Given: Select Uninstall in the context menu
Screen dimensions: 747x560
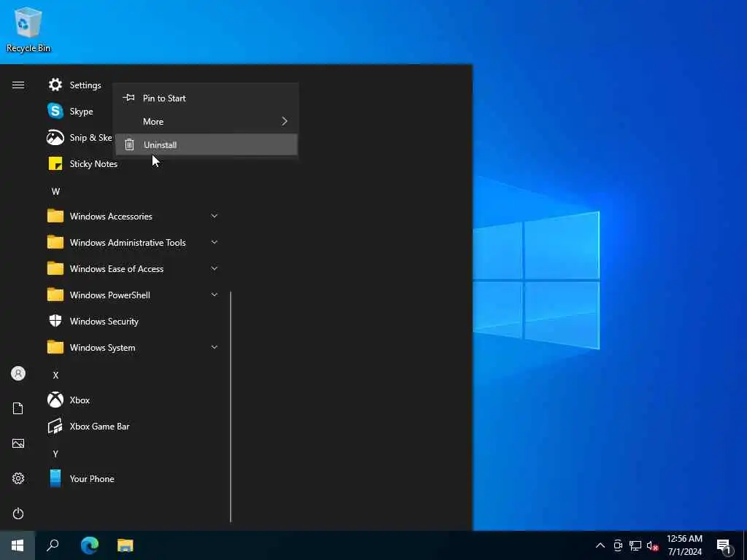Looking at the screenshot, I should pos(206,145).
